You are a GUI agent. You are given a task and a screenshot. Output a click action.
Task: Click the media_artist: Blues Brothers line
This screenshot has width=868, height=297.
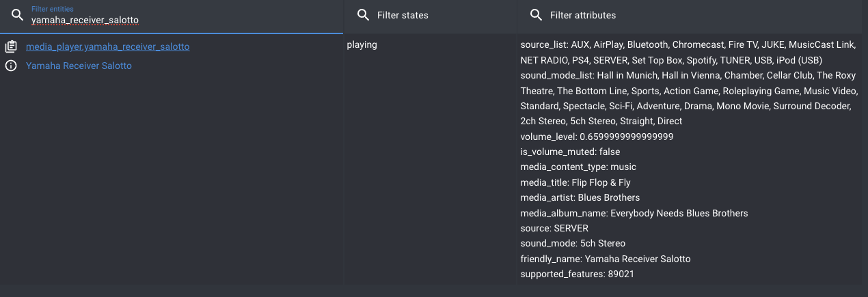[580, 198]
